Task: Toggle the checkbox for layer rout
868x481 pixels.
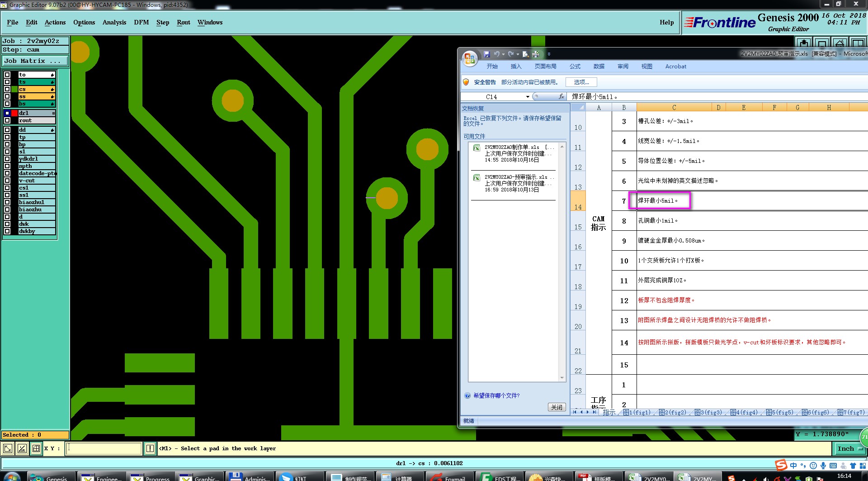Action: click(x=7, y=120)
